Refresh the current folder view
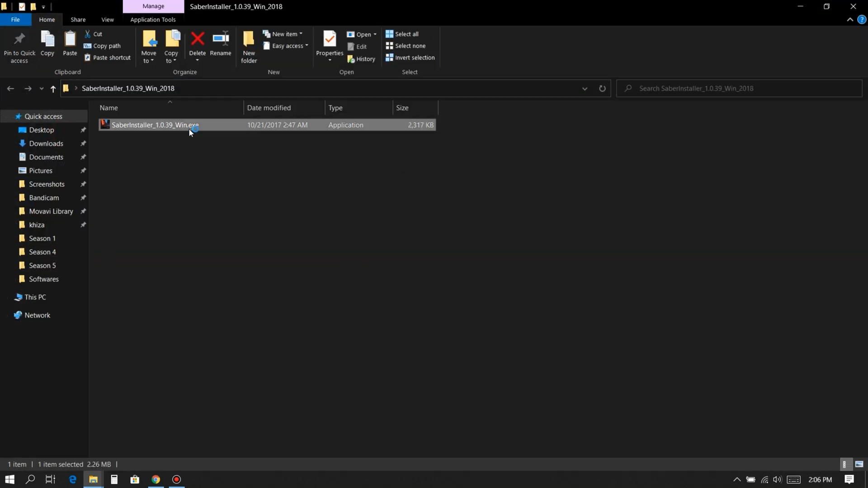868x488 pixels. click(x=602, y=89)
